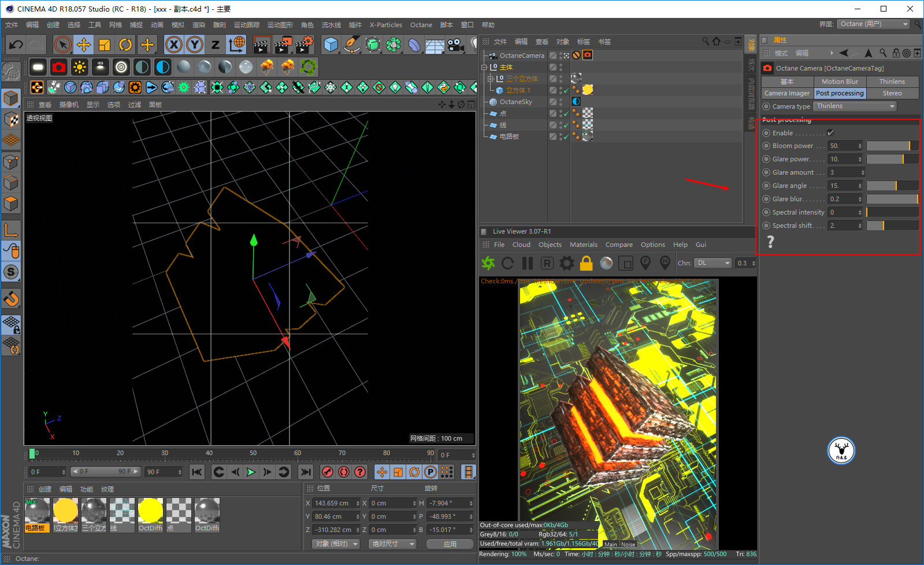Screen dimensions: 924x565
Task: Select the Rotate tool in toolbar
Action: coord(125,45)
